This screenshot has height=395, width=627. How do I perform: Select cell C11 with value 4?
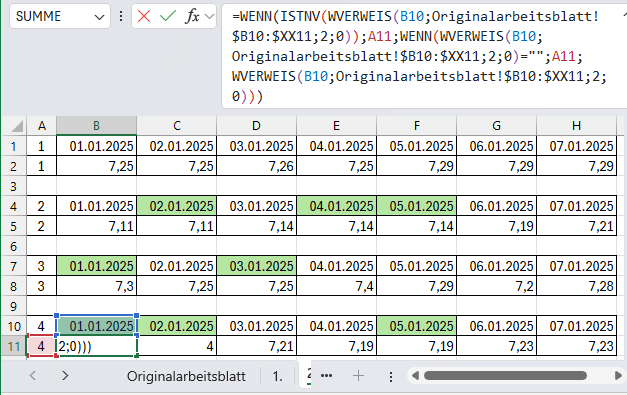(177, 346)
